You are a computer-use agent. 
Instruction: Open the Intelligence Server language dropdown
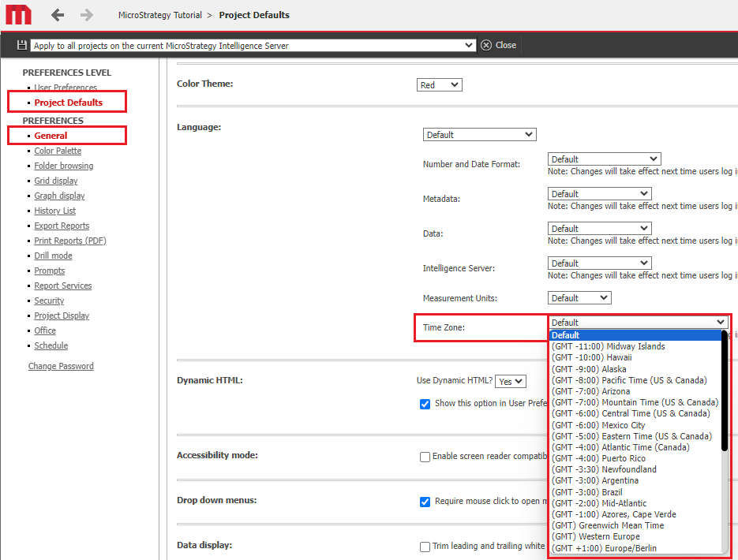pos(600,263)
